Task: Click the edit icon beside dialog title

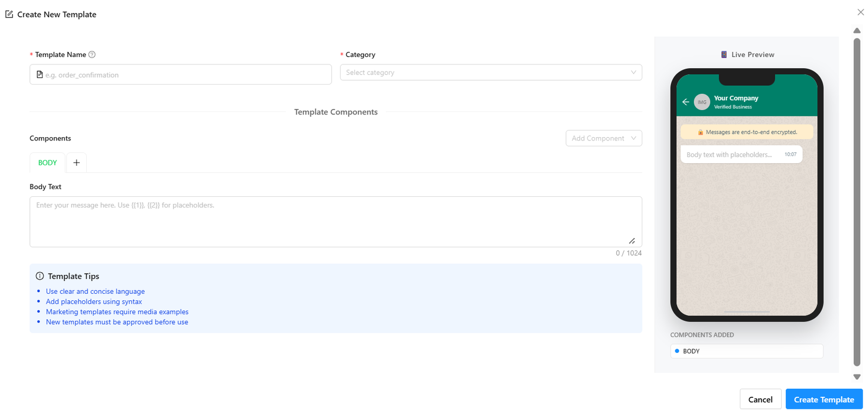Action: 9,15
